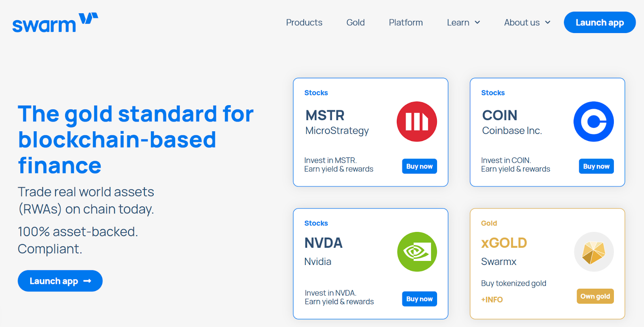Screen dimensions: 644x327
Task: Click the Swarm logo in the header
Action: pos(55,23)
